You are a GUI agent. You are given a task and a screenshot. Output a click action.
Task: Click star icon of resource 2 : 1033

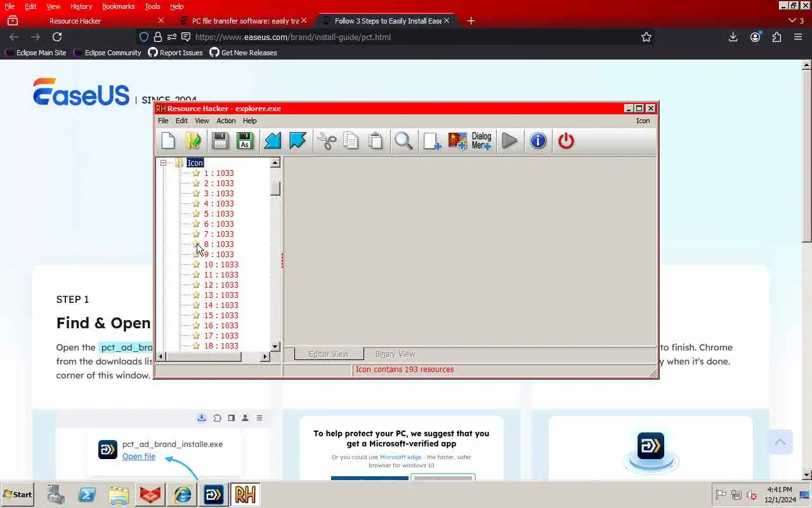(x=196, y=184)
